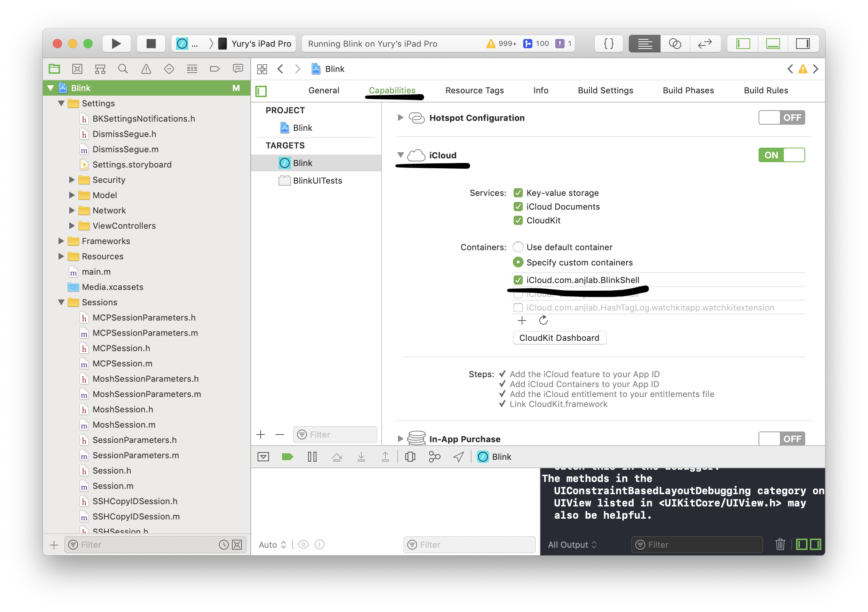Open the Report navigator speech icon
868x612 pixels.
[x=238, y=69]
